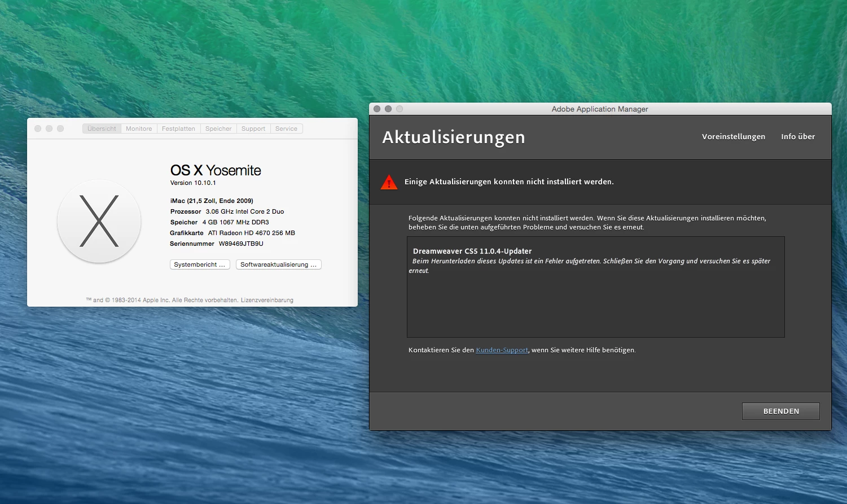
Task: Go to the Support tab
Action: 253,129
